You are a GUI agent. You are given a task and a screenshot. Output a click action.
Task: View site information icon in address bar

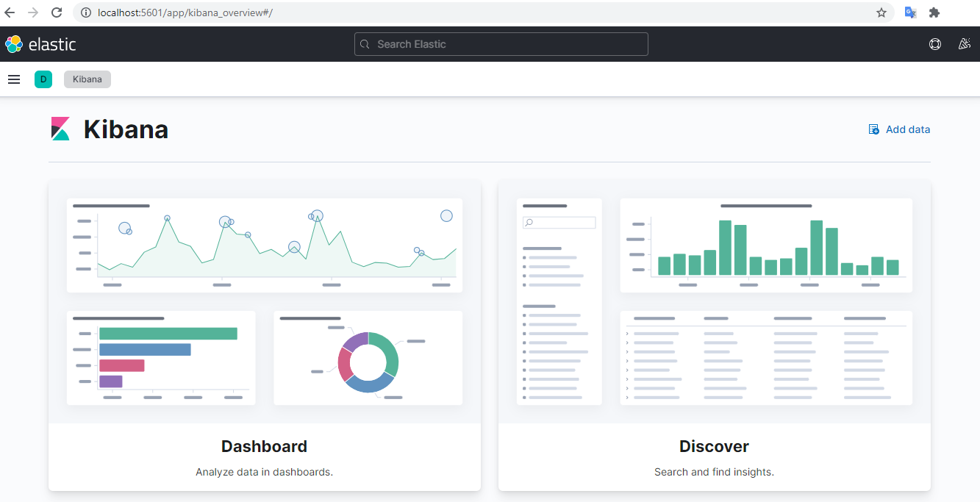[85, 12]
